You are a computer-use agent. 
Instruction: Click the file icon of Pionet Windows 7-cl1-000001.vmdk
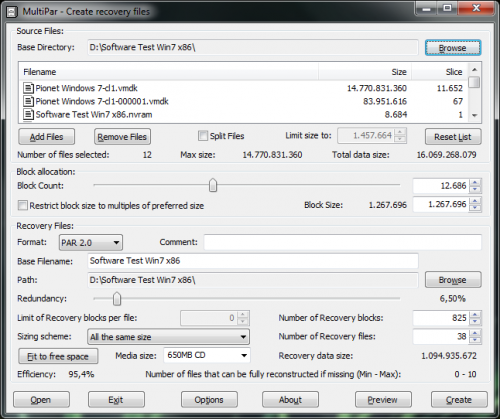tap(28, 101)
